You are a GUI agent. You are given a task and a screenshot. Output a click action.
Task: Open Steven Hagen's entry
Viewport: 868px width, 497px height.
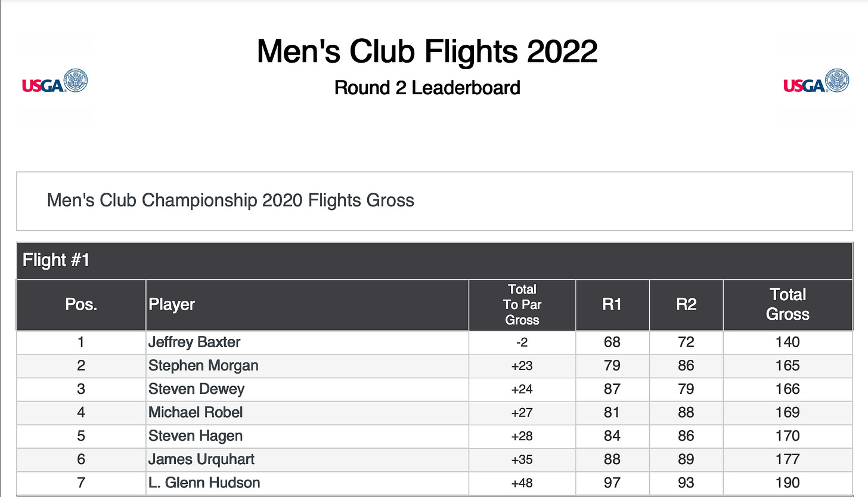coord(434,436)
